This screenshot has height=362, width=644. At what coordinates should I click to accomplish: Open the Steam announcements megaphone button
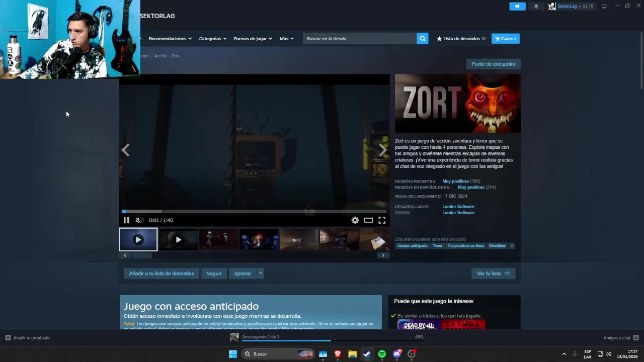click(517, 6)
